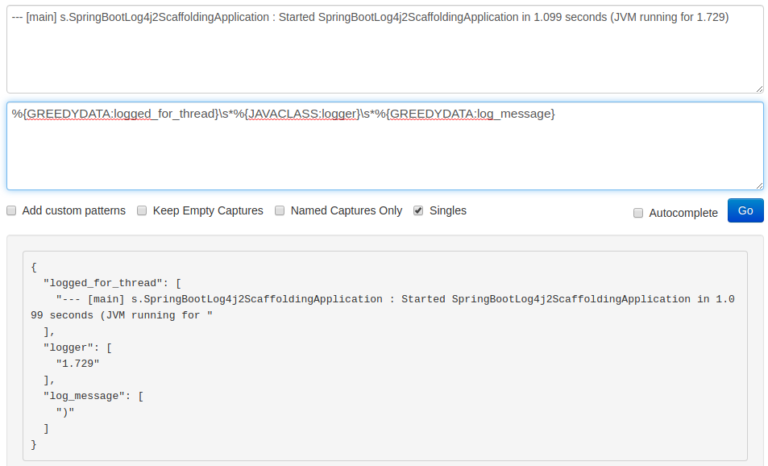Image resolution: width=768 pixels, height=466 pixels.
Task: Click the "Autocomplete" label text
Action: pos(683,213)
